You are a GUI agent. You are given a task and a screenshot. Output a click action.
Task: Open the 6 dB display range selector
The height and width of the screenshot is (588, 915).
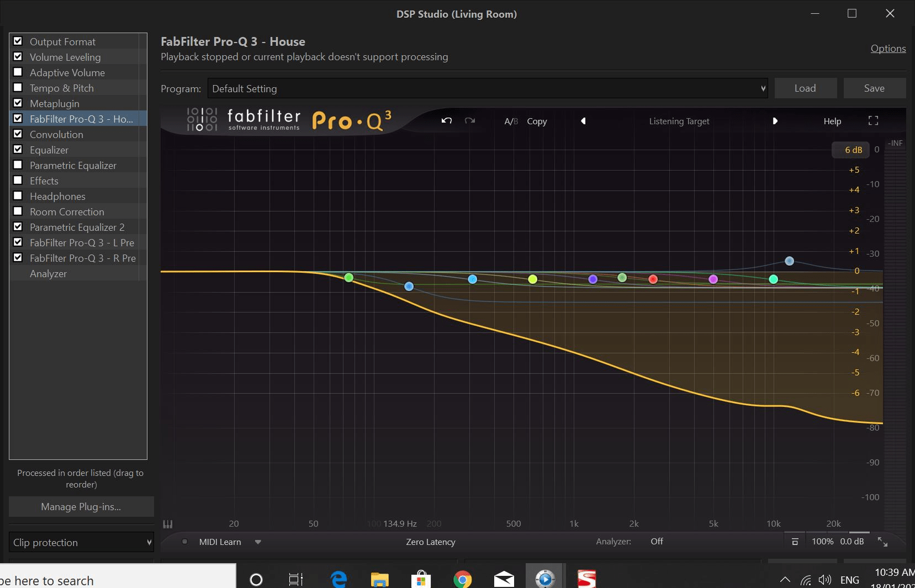850,150
